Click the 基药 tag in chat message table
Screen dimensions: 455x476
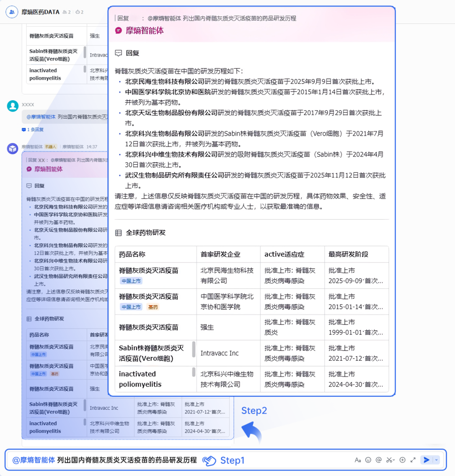click(54, 374)
